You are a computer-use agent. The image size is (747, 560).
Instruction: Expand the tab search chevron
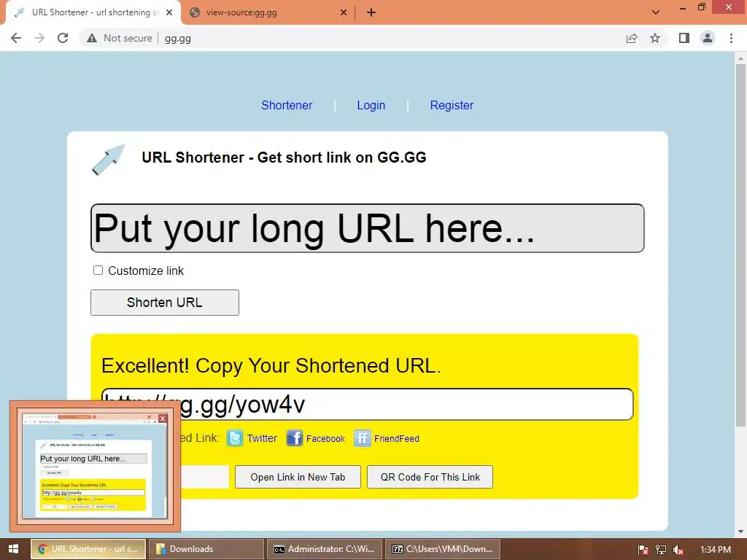pyautogui.click(x=656, y=12)
